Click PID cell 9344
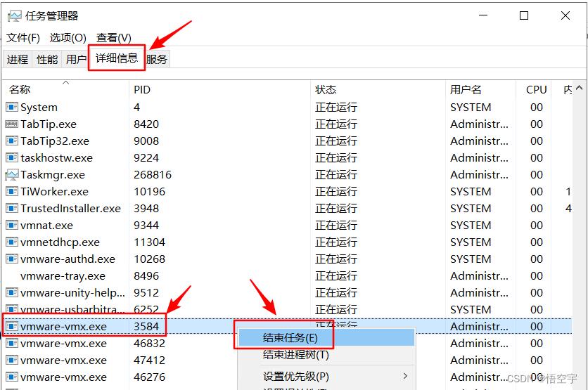This screenshot has height=390, width=588. (146, 225)
